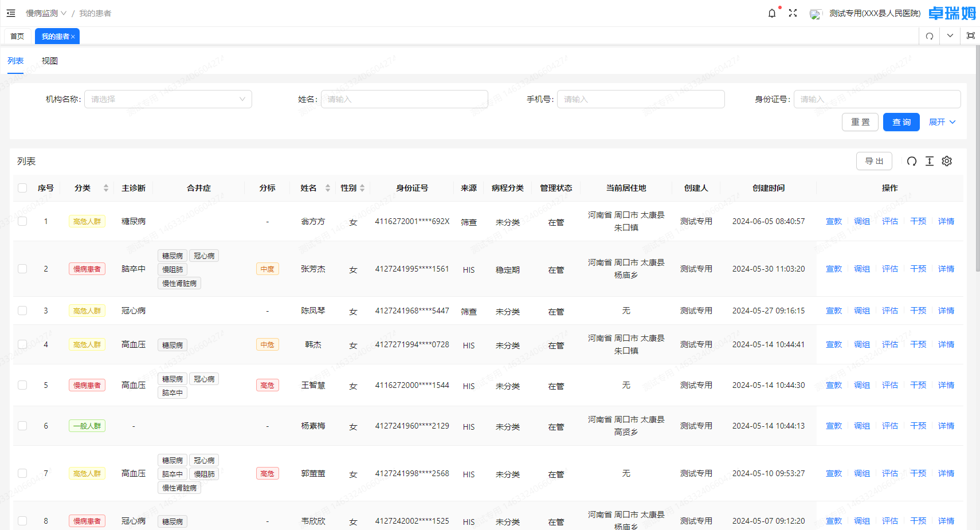Select row 3 checkbox for 陈凤琴
This screenshot has height=530, width=980.
pos(22,311)
